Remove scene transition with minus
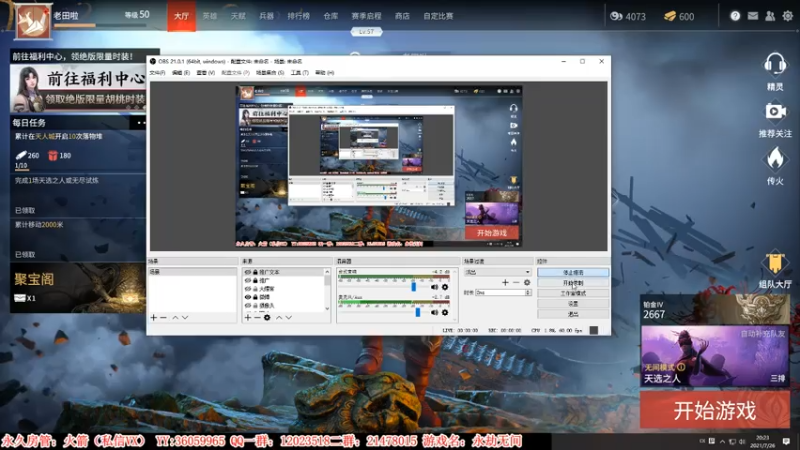800x450 pixels. coord(516,282)
